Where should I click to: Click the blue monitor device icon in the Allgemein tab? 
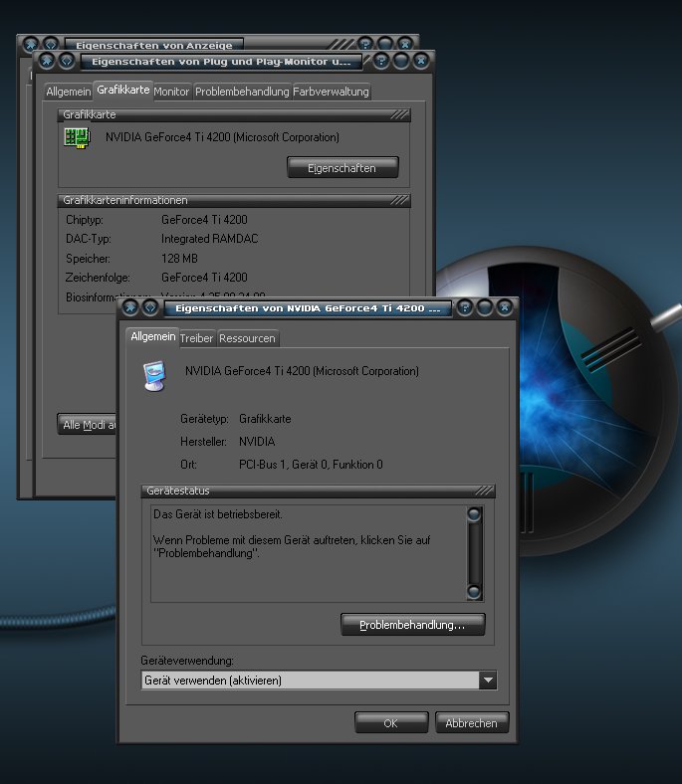point(154,376)
